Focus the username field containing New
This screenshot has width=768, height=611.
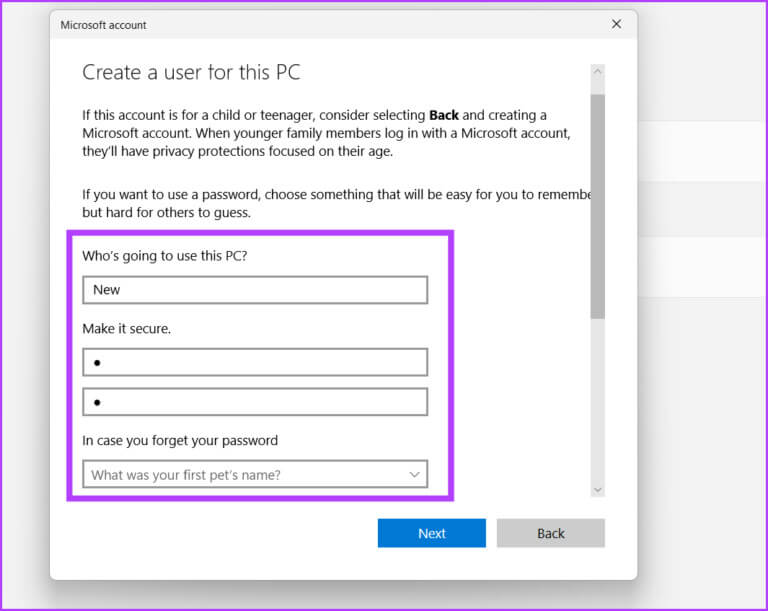click(255, 290)
